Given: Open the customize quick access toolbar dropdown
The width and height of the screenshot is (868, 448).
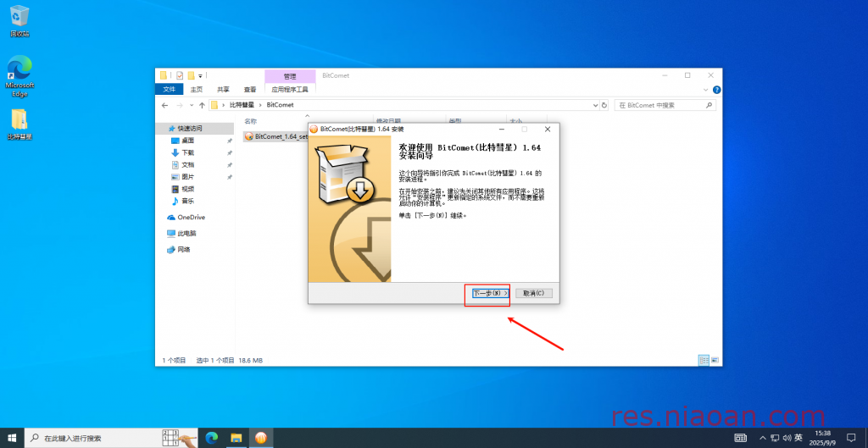Looking at the screenshot, I should click(200, 75).
